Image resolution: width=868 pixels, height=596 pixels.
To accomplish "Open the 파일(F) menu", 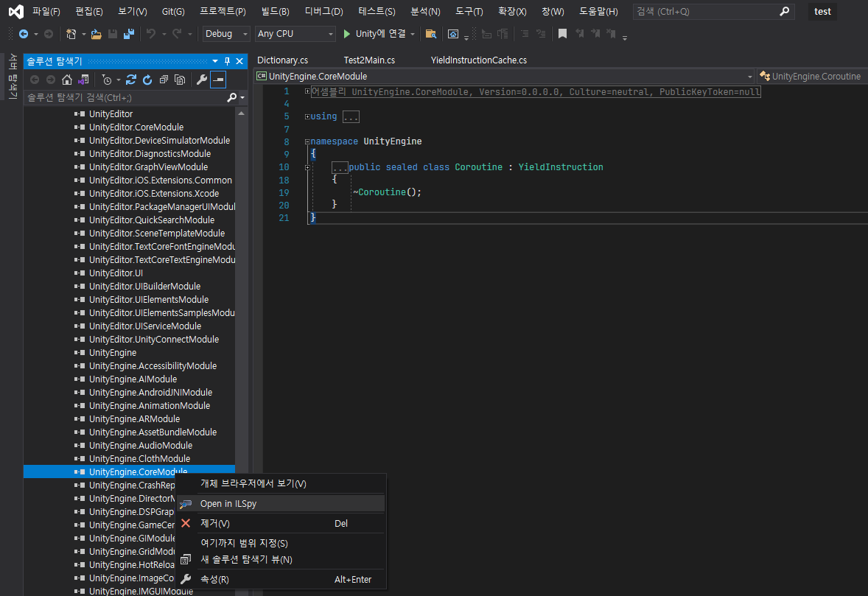I will [x=46, y=11].
